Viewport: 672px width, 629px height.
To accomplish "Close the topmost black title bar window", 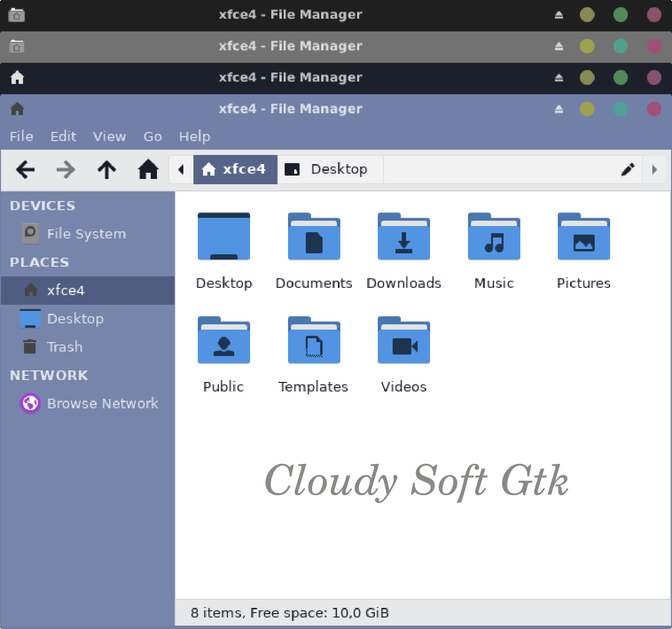I will pos(654,14).
